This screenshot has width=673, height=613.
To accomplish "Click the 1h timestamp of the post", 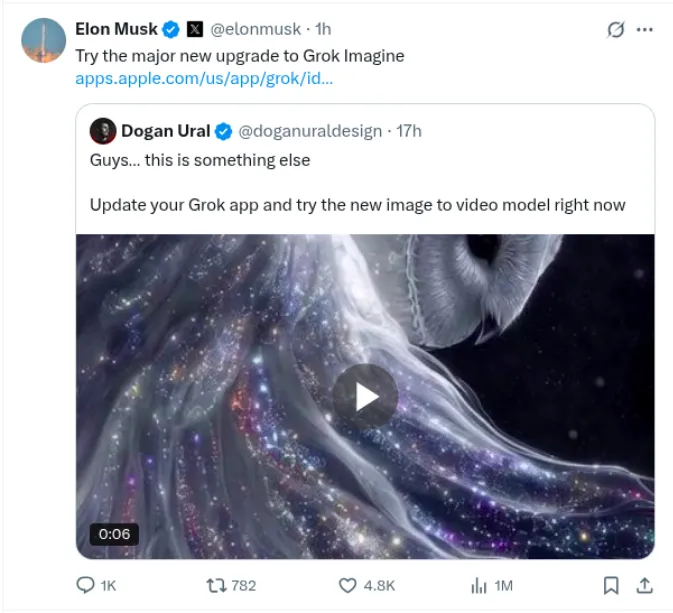I will pos(322,30).
